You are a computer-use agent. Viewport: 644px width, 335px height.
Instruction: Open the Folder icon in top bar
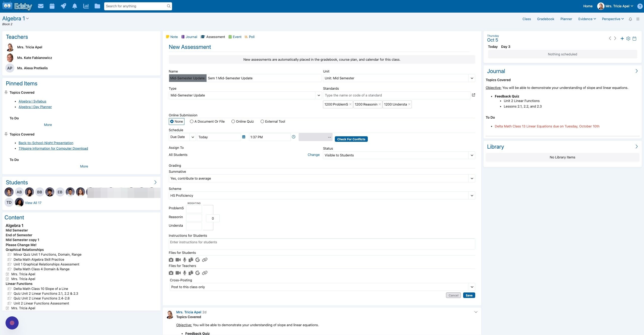point(97,6)
